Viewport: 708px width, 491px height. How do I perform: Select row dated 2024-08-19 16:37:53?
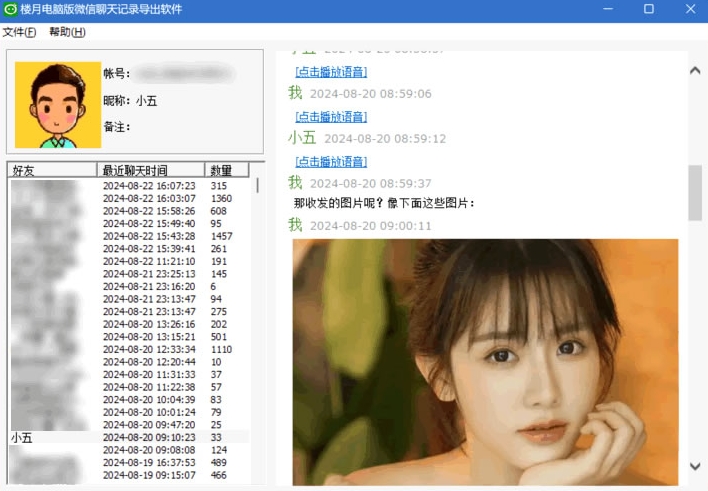point(129,463)
